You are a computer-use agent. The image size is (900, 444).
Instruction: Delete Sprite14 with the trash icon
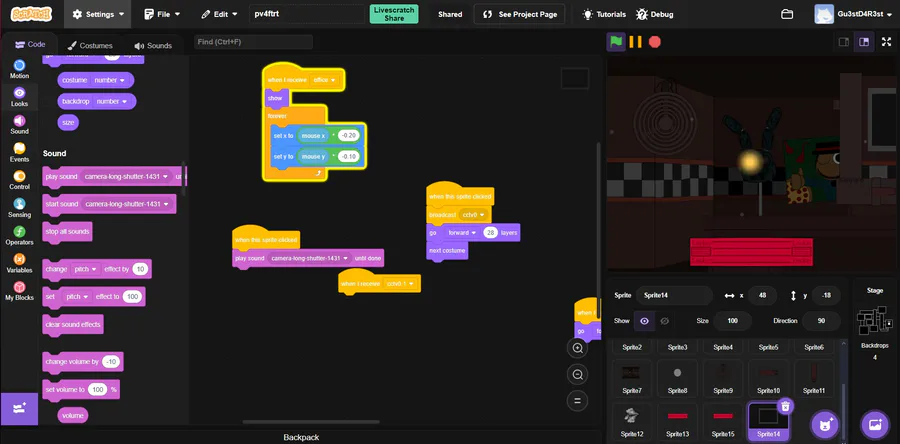786,407
